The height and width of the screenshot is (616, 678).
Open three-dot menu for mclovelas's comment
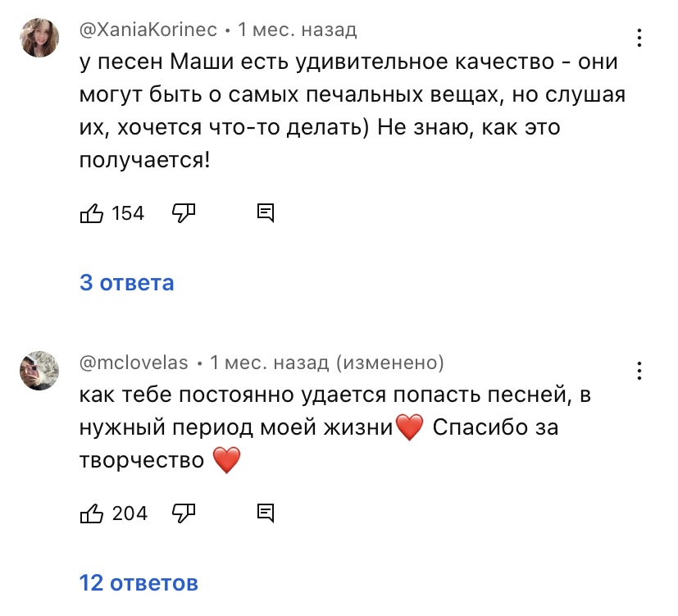click(639, 370)
